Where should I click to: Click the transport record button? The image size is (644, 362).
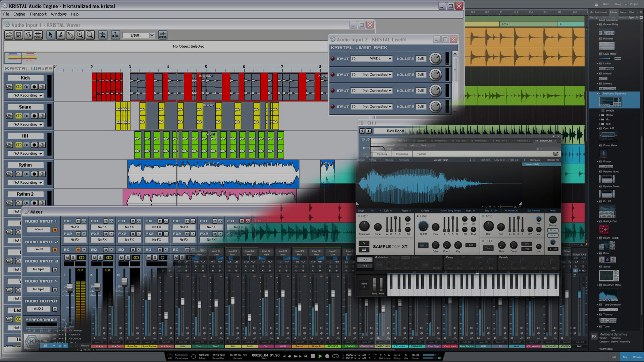[327, 356]
